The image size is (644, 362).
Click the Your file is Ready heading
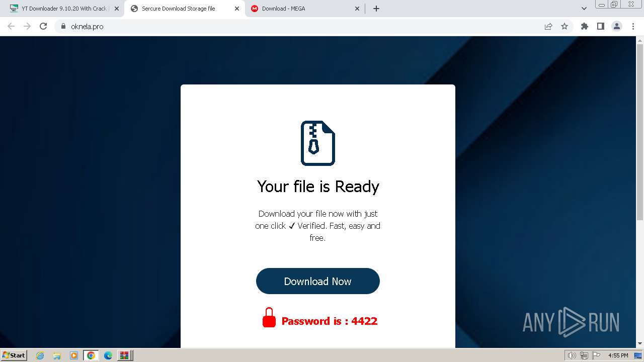[x=318, y=187]
